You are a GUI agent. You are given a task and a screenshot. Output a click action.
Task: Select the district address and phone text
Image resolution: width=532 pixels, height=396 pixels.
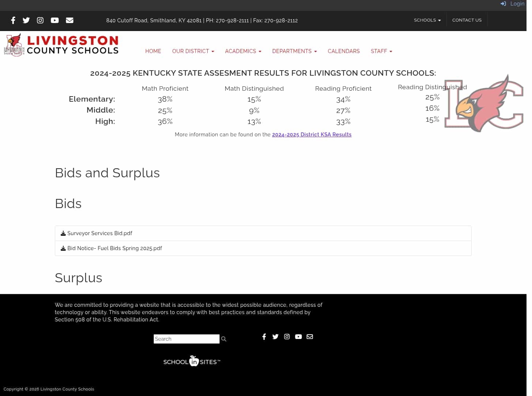tap(202, 20)
